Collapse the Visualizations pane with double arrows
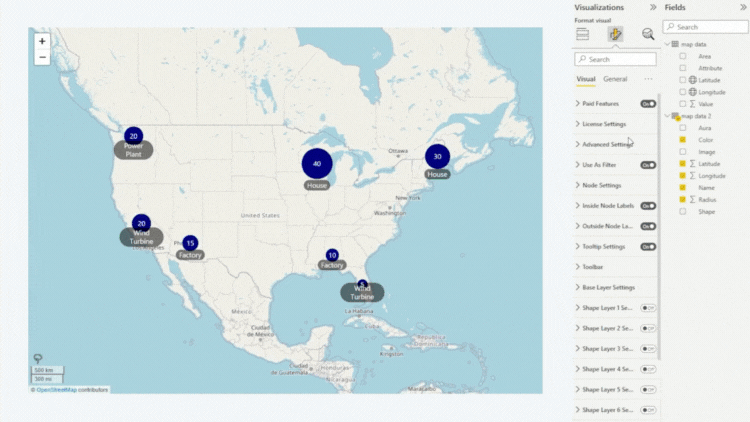Viewport: 750px width, 422px height. pyautogui.click(x=653, y=7)
